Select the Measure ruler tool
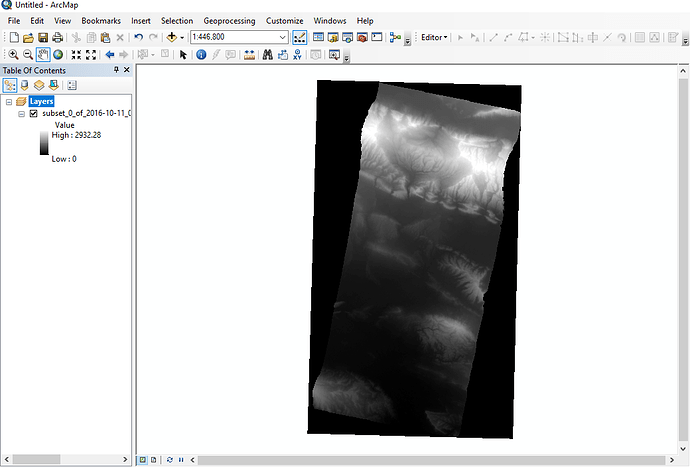The height and width of the screenshot is (467, 690). [249, 55]
